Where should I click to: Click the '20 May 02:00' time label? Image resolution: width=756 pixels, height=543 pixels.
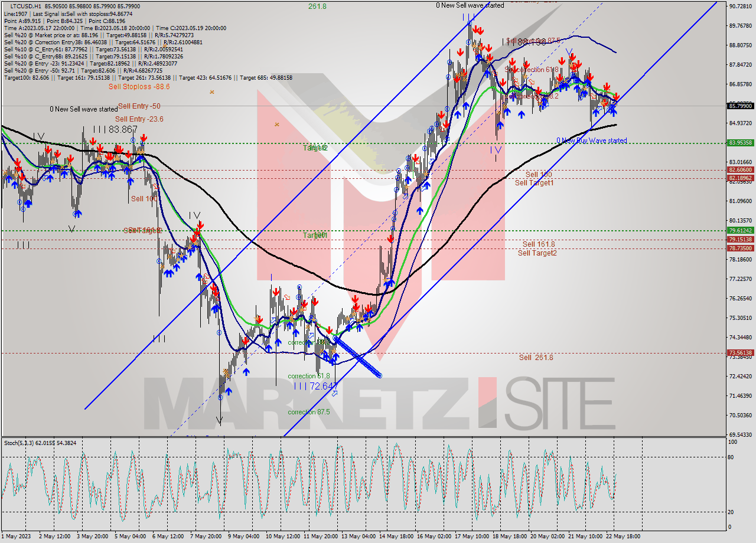[548, 537]
